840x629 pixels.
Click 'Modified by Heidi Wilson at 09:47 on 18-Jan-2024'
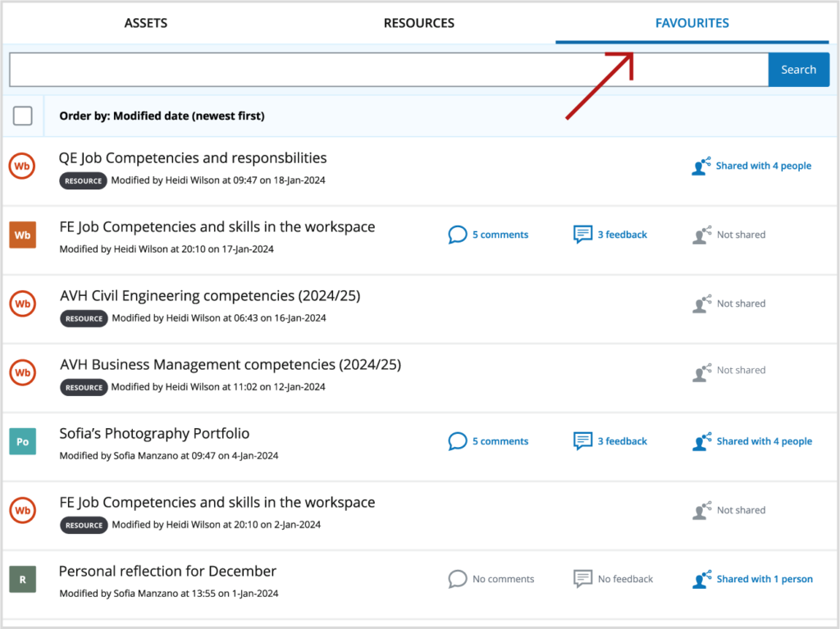pyautogui.click(x=218, y=180)
